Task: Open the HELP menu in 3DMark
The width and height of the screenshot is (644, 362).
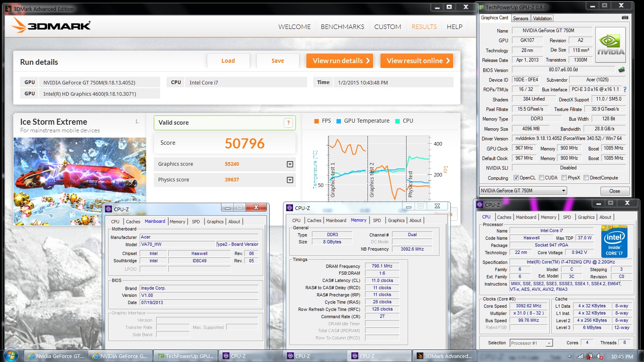Action: pos(454,27)
